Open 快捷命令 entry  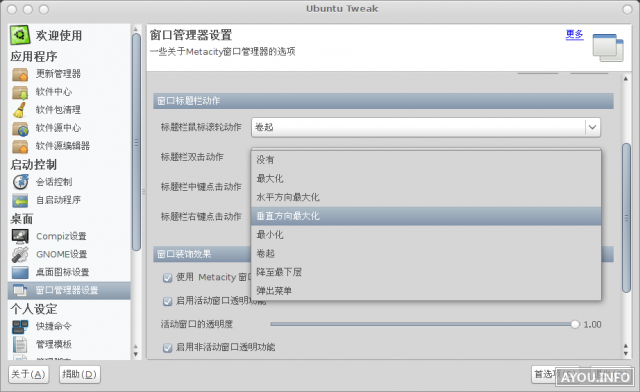point(54,326)
